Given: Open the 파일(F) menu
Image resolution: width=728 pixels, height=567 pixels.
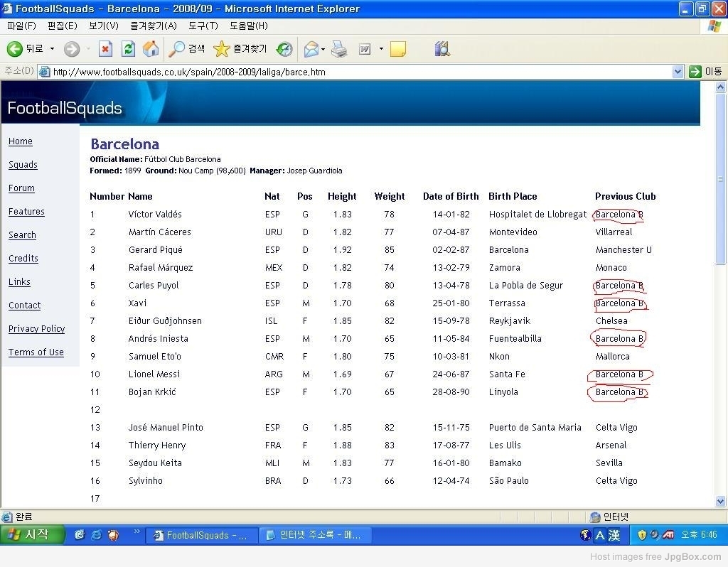Looking at the screenshot, I should [x=21, y=26].
